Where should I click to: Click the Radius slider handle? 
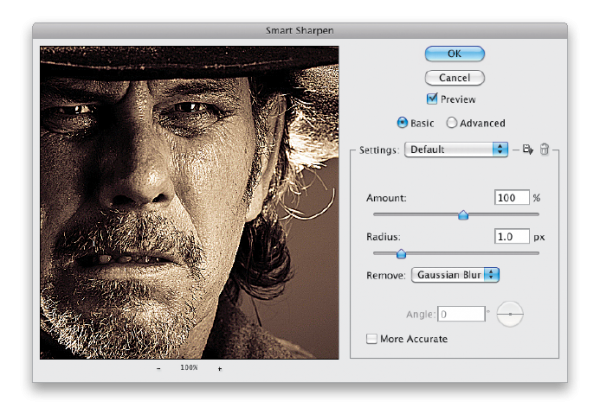pyautogui.click(x=401, y=254)
